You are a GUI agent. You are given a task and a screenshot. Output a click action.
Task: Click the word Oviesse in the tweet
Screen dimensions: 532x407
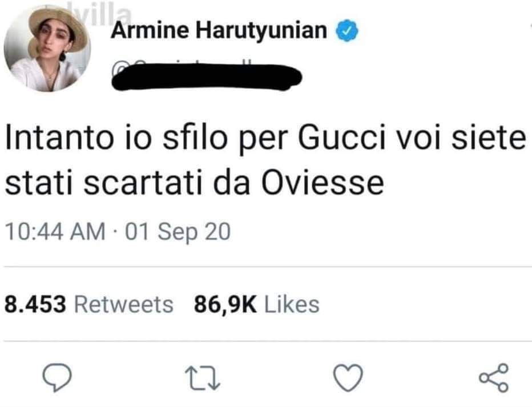tap(324, 184)
